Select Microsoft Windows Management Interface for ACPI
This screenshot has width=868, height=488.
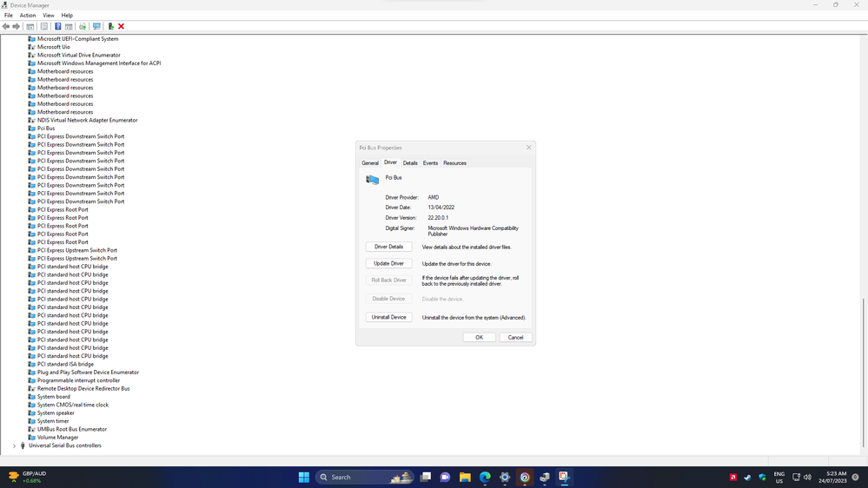[x=99, y=63]
